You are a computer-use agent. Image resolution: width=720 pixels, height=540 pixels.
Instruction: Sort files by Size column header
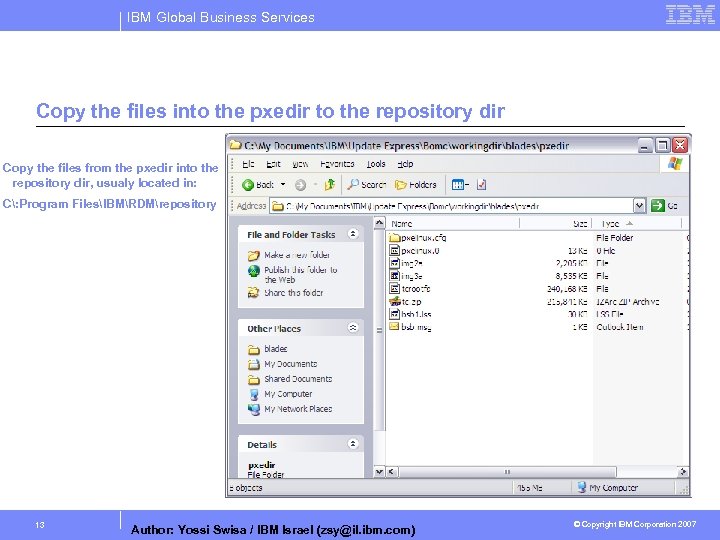click(x=556, y=224)
